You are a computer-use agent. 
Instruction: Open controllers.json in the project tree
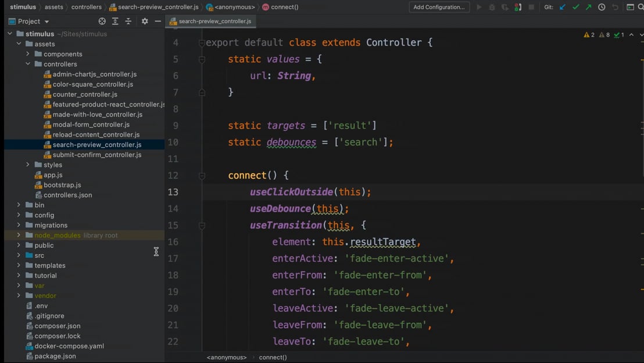(x=68, y=195)
